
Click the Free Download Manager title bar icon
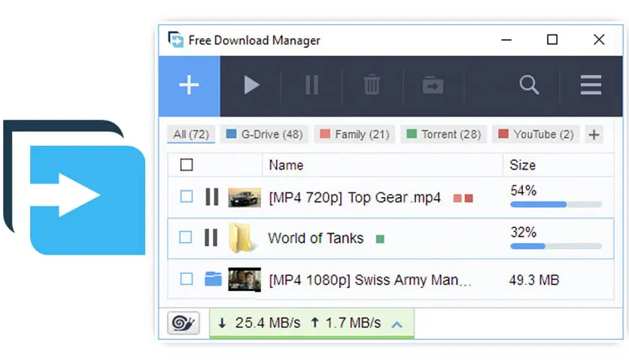176,39
